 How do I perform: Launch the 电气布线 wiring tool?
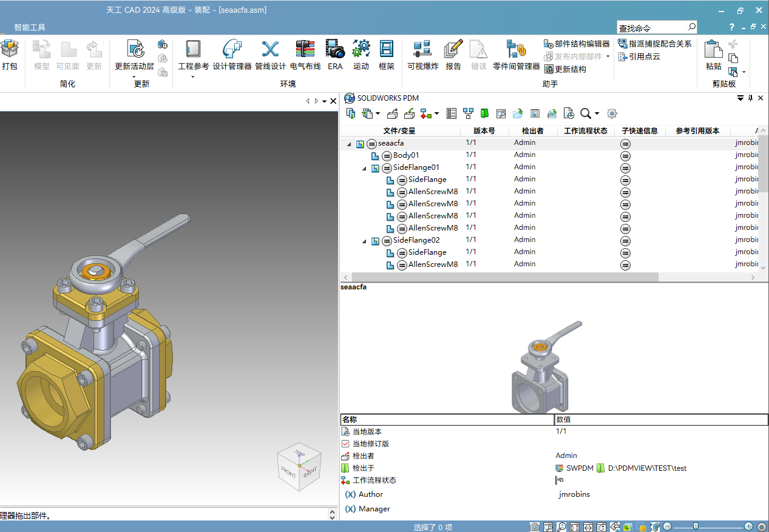coord(305,55)
